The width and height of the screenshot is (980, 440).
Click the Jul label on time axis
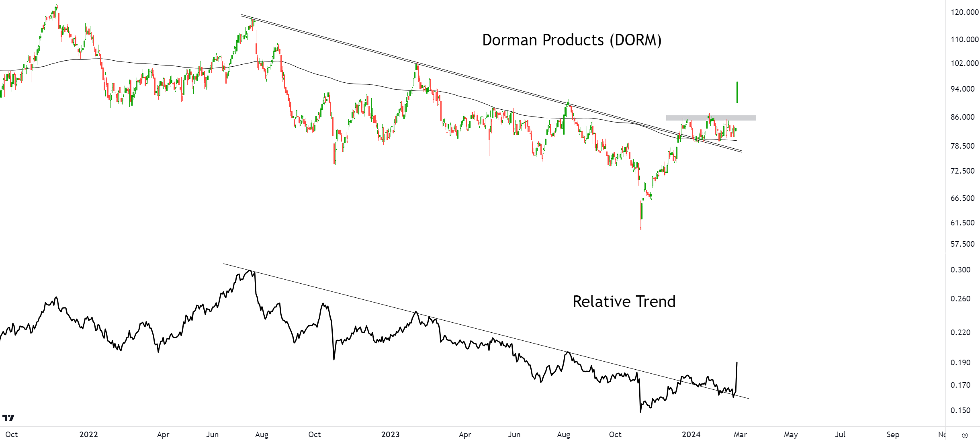pos(840,434)
